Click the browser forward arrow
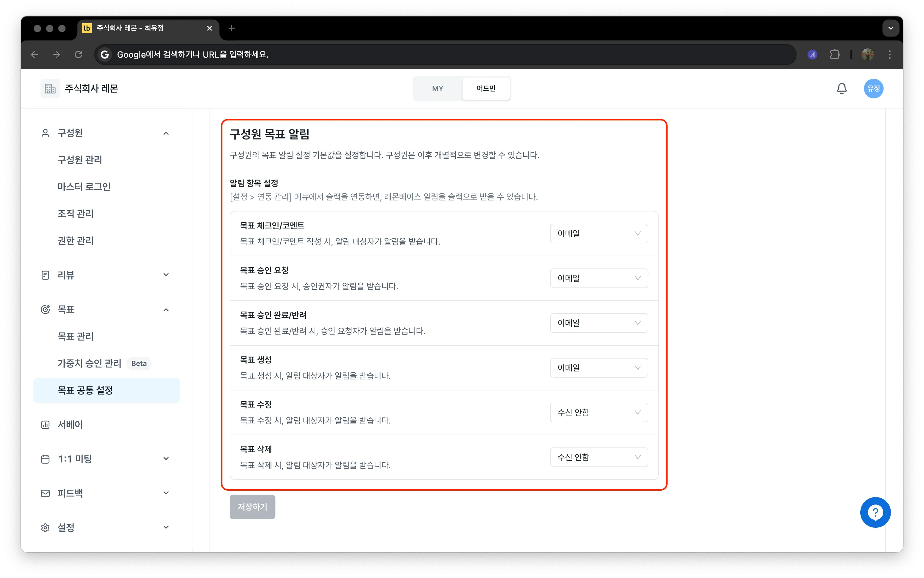This screenshot has width=924, height=578. pyautogui.click(x=56, y=54)
